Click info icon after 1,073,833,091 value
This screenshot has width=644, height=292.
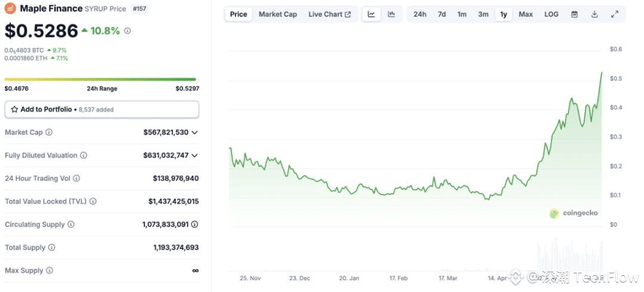[195, 225]
